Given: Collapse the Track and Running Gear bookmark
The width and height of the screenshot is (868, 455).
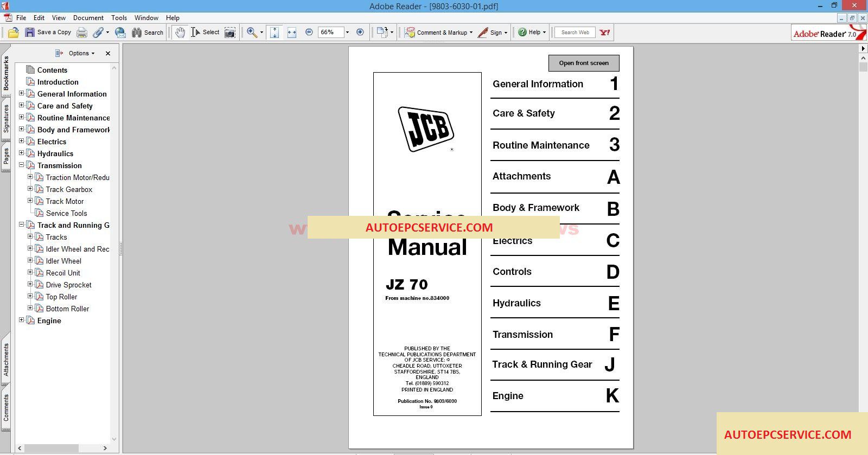Looking at the screenshot, I should point(22,225).
